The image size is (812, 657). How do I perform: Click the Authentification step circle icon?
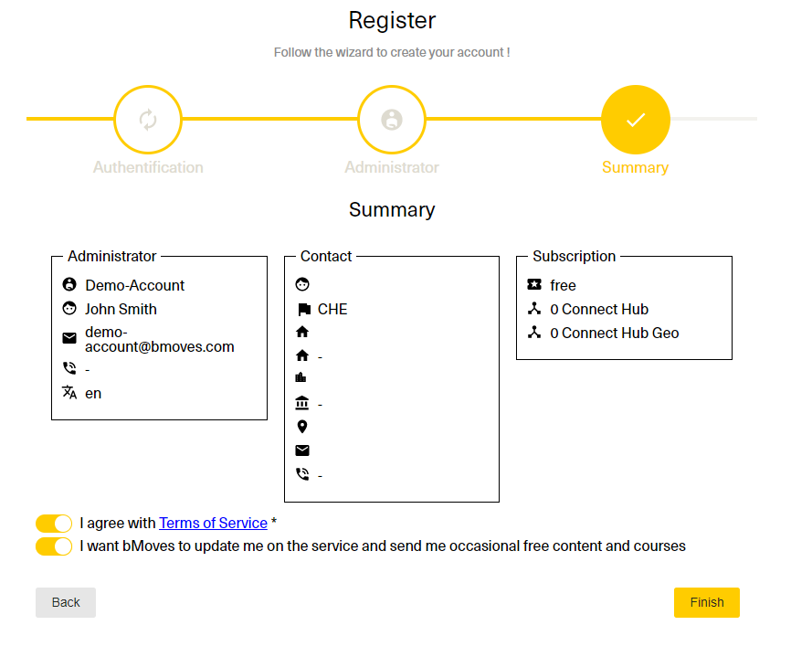148,120
